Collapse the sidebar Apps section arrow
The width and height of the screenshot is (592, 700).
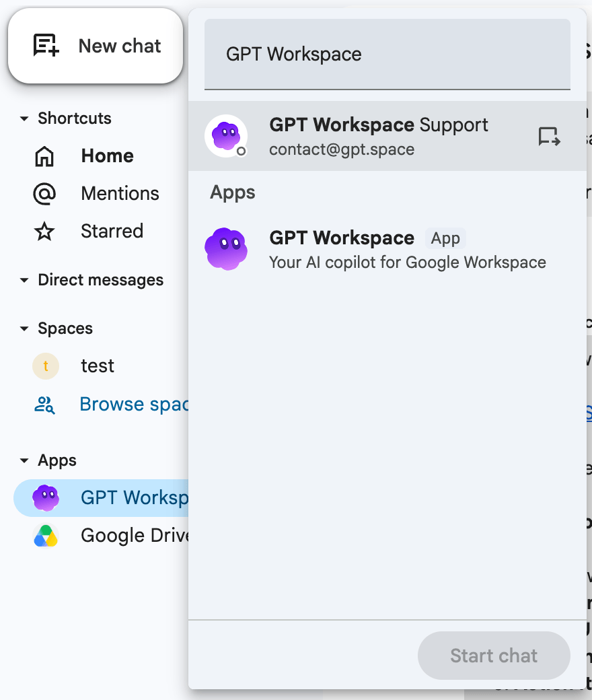(24, 460)
